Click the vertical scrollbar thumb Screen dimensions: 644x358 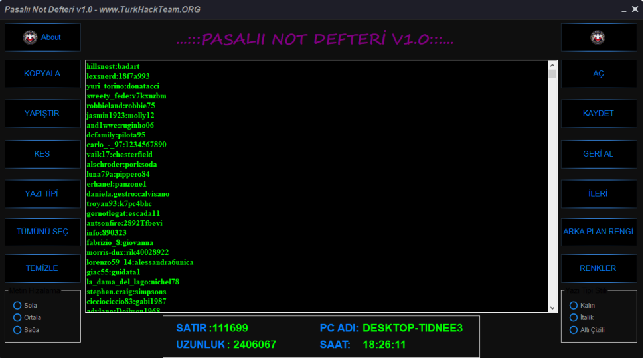point(552,74)
